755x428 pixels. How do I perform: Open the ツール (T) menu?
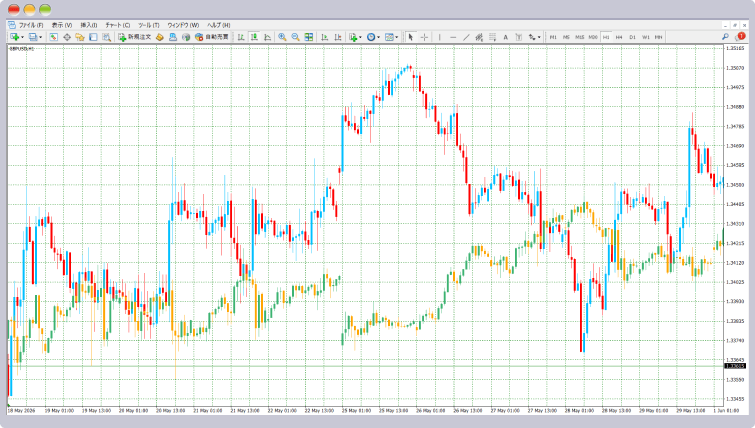click(148, 25)
